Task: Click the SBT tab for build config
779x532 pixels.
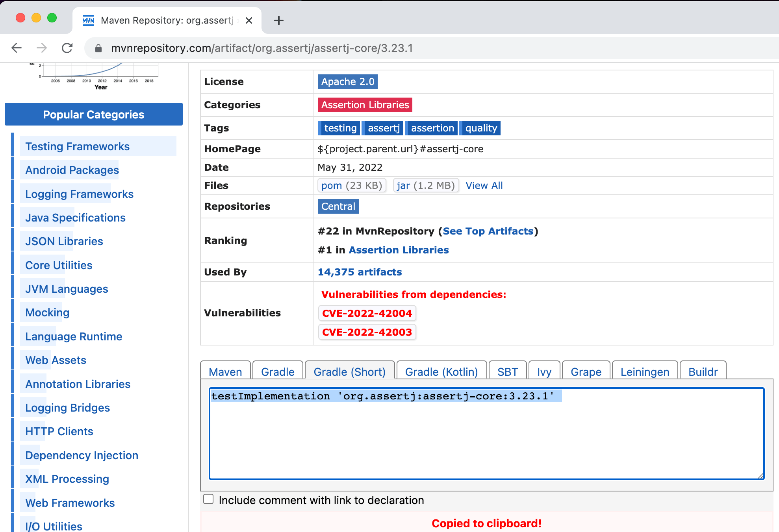Action: 508,371
